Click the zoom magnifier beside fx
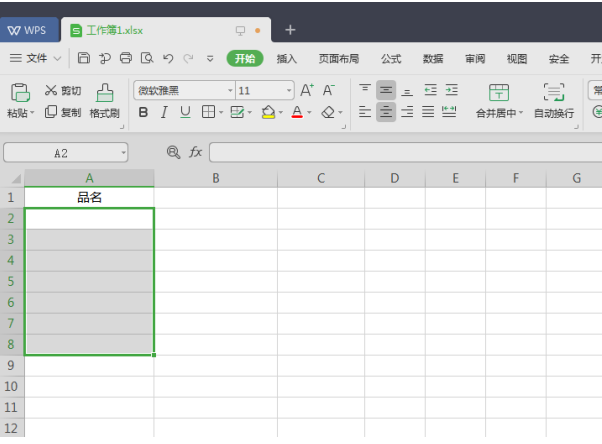 pos(173,152)
